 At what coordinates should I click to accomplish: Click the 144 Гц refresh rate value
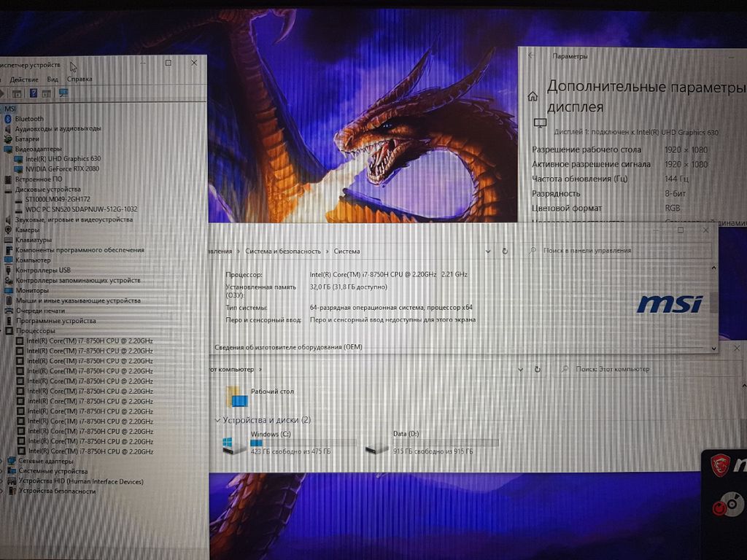[x=677, y=179]
